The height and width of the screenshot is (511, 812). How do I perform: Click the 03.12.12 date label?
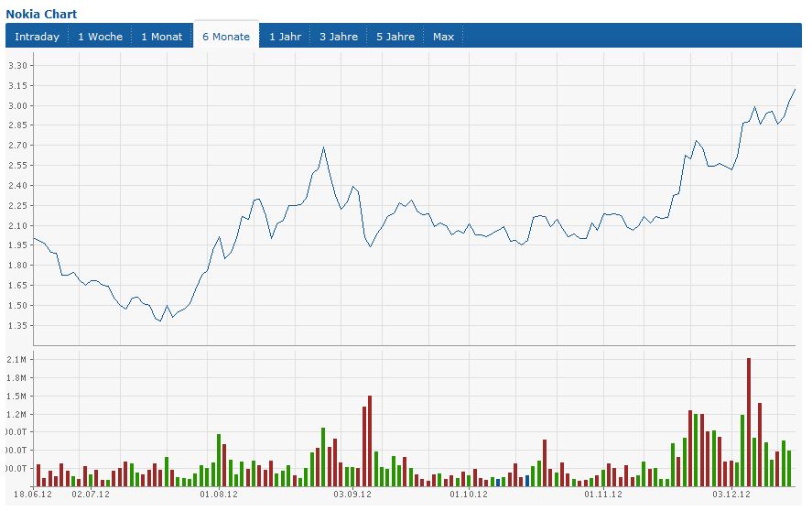[x=731, y=495]
